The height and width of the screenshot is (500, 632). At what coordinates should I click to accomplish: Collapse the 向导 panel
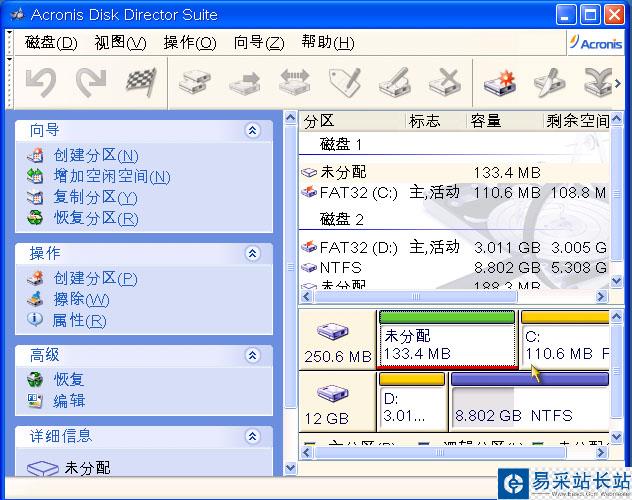(253, 130)
